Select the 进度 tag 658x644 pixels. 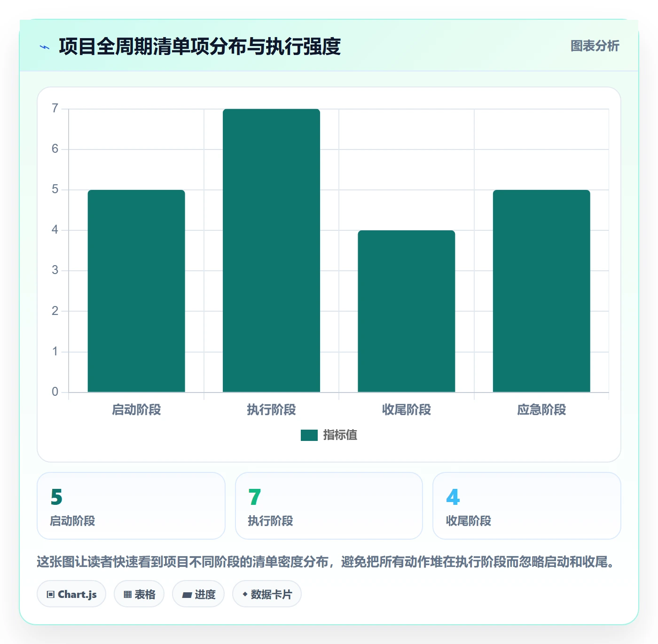[x=198, y=594]
